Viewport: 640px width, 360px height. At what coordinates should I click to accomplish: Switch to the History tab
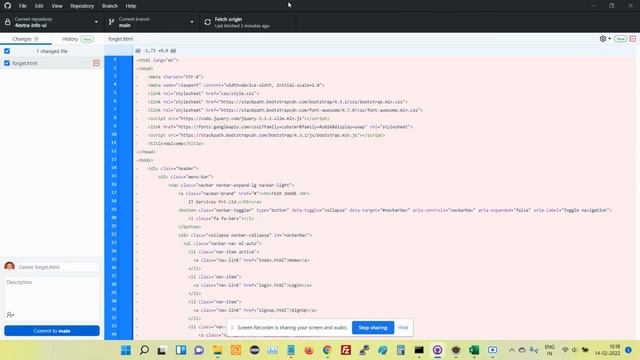click(78, 39)
